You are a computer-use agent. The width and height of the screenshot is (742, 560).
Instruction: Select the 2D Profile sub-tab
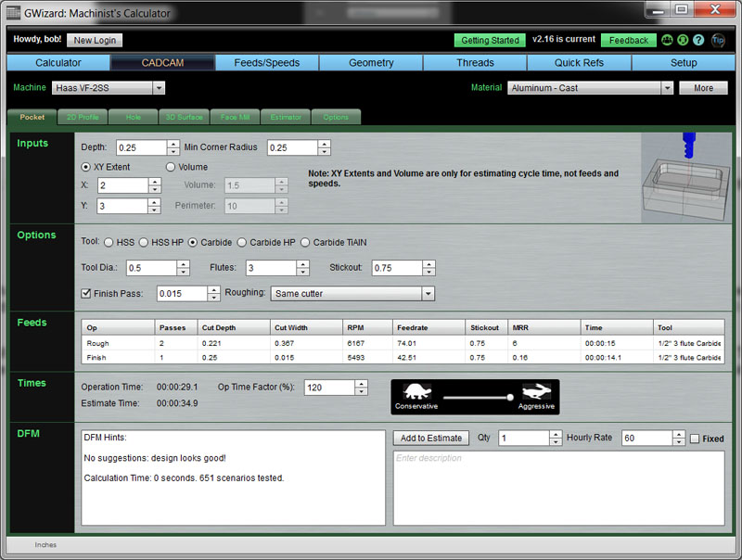pos(83,117)
